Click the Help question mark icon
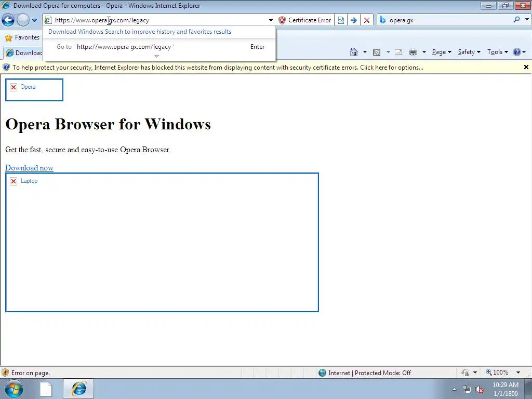This screenshot has width=532, height=399. pyautogui.click(x=517, y=52)
